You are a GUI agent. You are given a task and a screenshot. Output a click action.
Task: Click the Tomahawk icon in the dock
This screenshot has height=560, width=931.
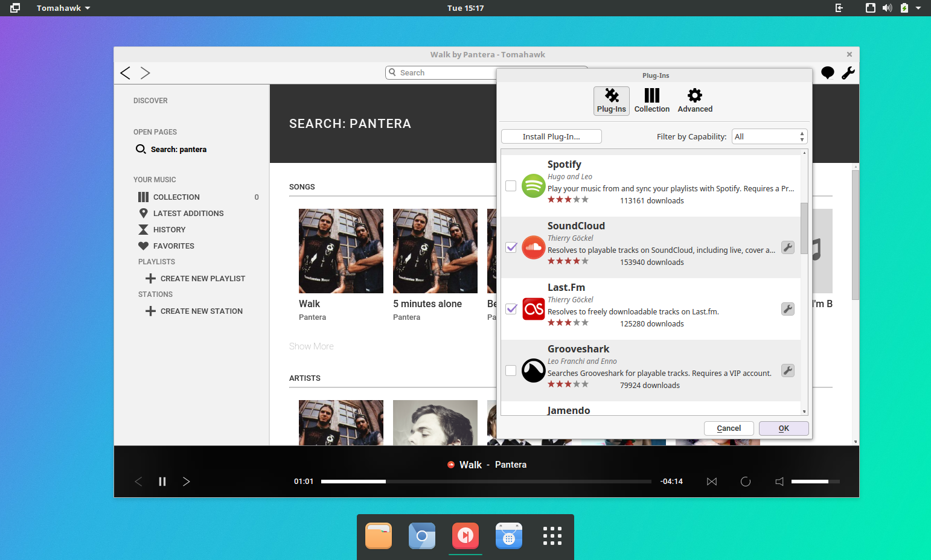pos(465,536)
